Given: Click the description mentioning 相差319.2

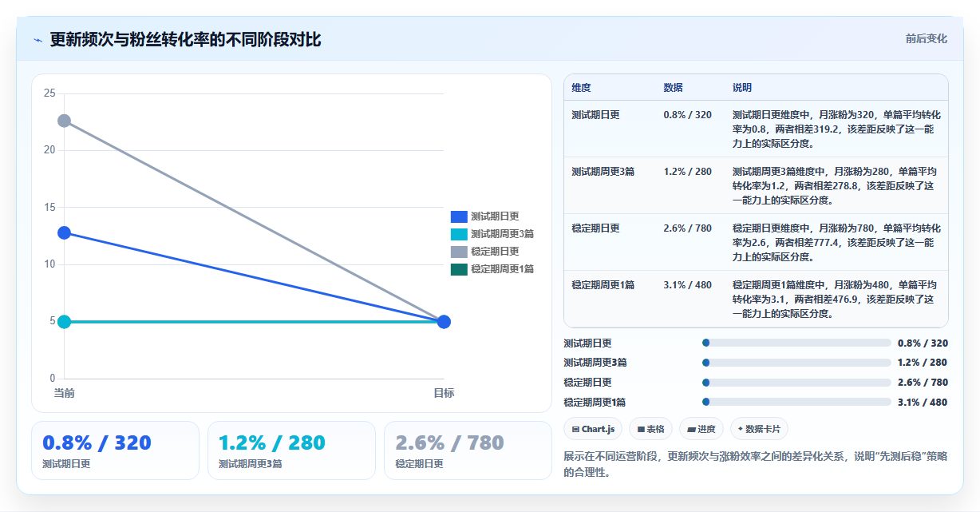Looking at the screenshot, I should click(836, 129).
